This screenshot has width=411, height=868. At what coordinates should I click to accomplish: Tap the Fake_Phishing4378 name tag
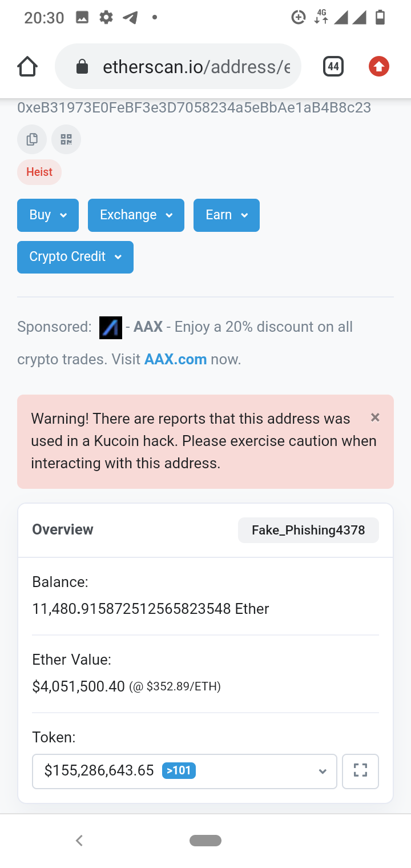point(308,530)
